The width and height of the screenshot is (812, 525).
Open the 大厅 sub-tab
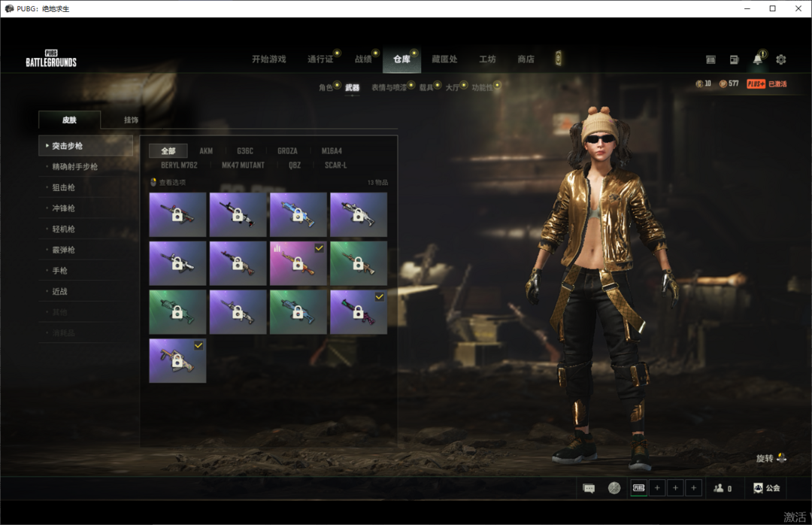click(x=453, y=87)
